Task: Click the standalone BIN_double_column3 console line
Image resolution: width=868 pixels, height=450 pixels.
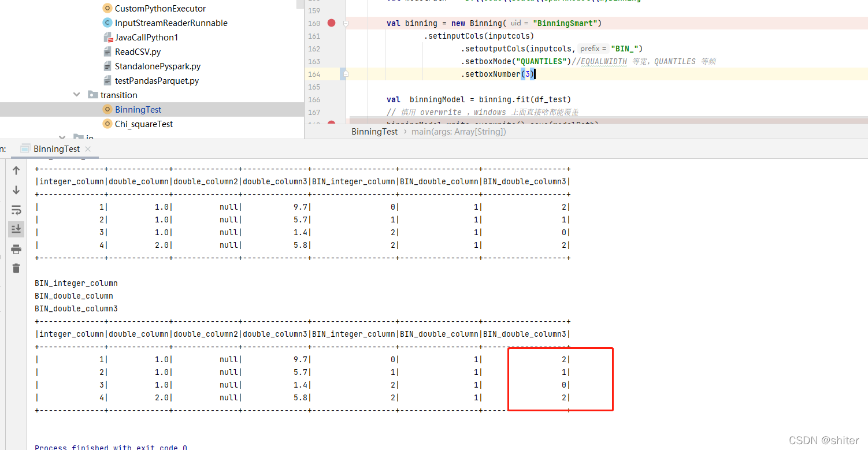Action: (76, 308)
